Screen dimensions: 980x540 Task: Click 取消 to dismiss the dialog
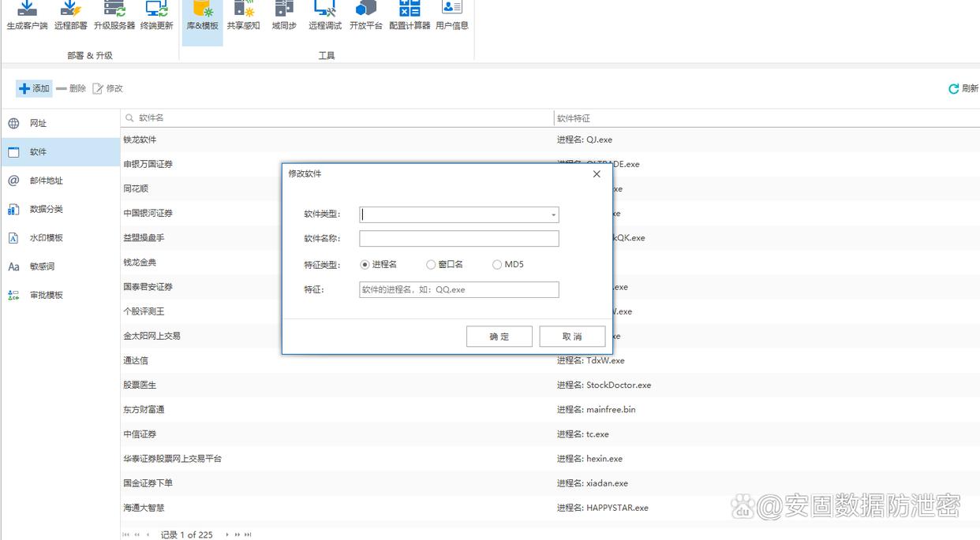click(572, 337)
